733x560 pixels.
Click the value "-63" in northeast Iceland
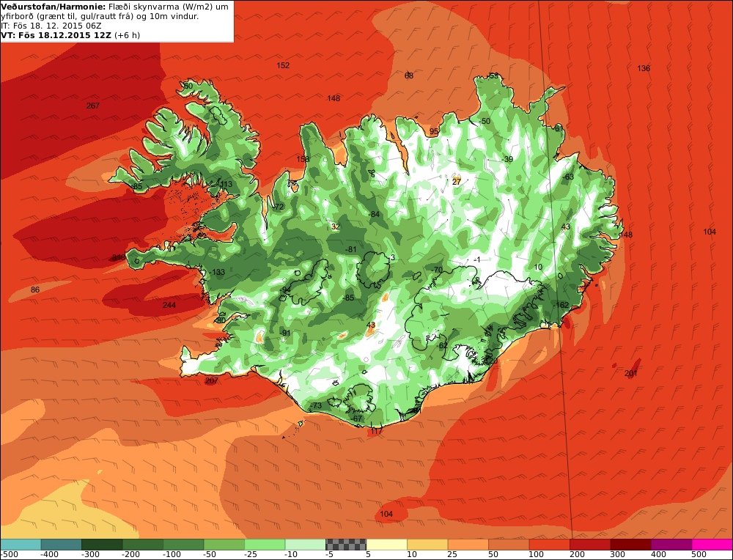click(567, 177)
